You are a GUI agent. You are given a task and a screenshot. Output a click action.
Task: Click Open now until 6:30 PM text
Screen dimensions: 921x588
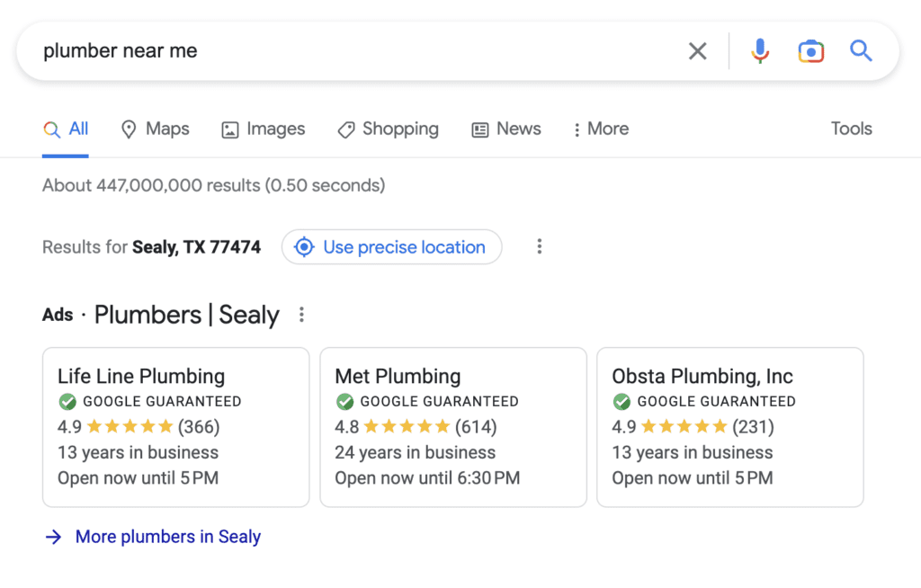point(427,478)
